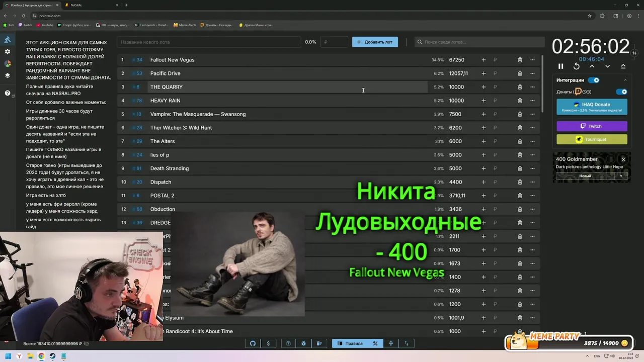Open the layers icon in sidebar
Image resolution: width=644 pixels, height=362 pixels.
point(8,76)
